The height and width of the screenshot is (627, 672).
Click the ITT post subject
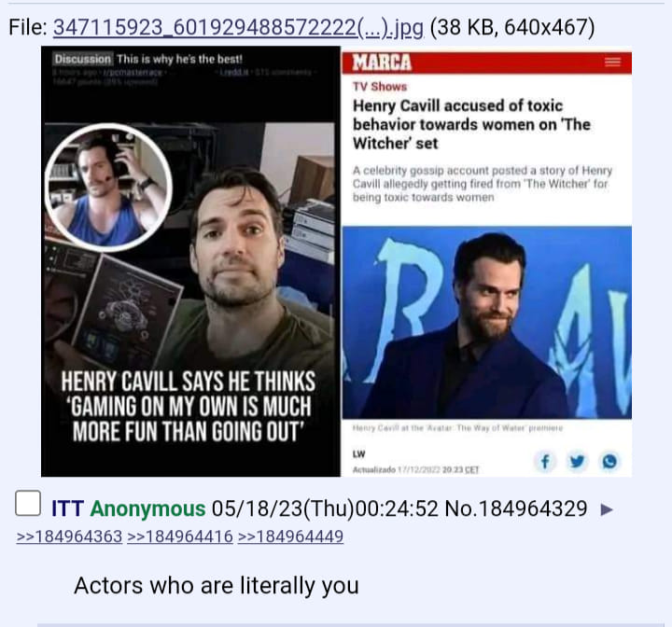tap(68, 509)
